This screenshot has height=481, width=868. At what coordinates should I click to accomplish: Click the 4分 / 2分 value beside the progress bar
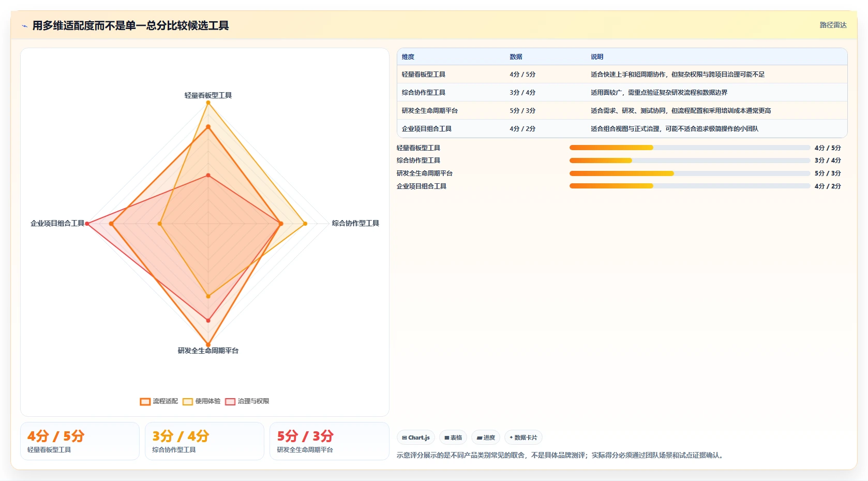click(x=828, y=186)
